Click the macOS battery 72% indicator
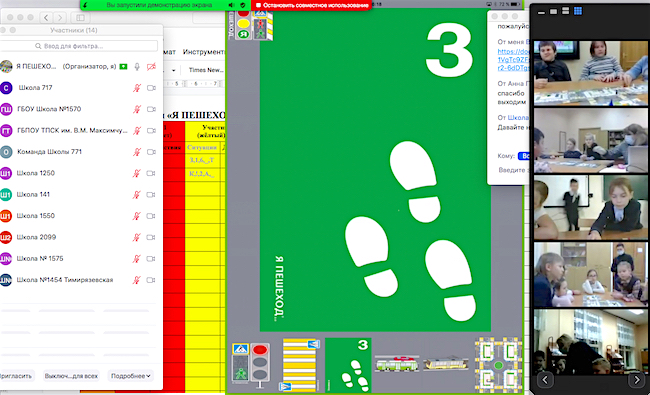The width and height of the screenshot is (650, 395). pos(510,4)
